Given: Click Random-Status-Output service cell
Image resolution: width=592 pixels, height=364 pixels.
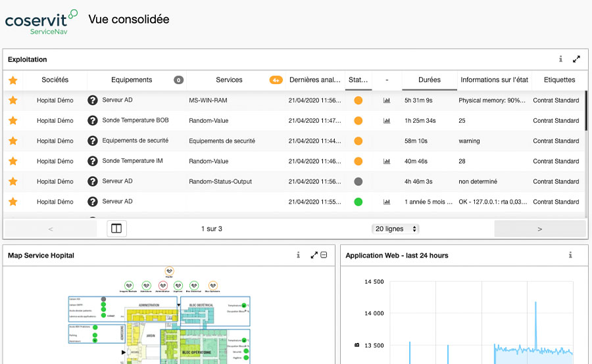Looking at the screenshot, I should 220,181.
